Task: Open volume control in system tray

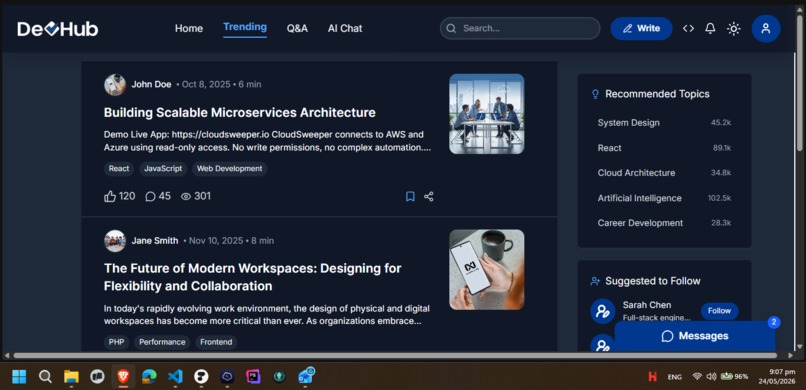Action: [x=711, y=377]
